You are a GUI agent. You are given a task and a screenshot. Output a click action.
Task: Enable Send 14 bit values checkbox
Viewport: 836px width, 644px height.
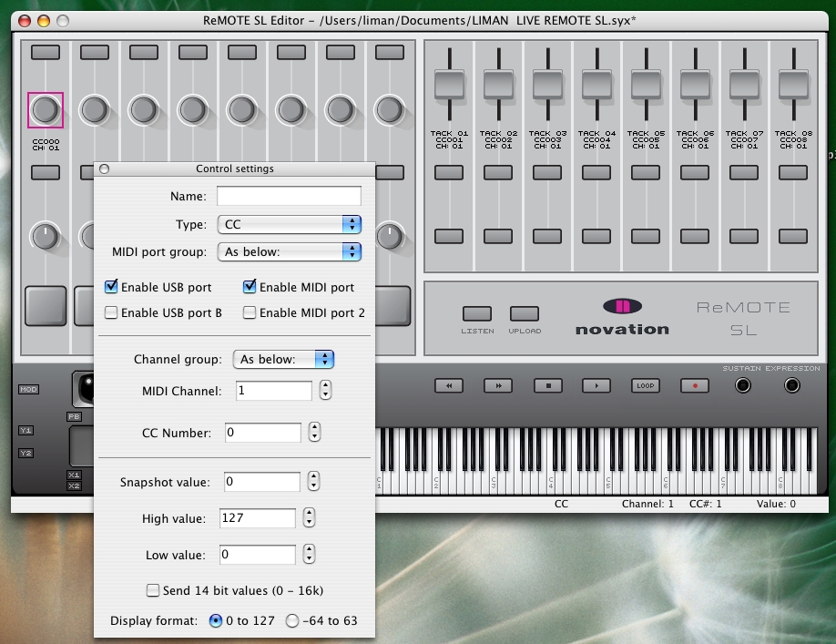(x=153, y=590)
